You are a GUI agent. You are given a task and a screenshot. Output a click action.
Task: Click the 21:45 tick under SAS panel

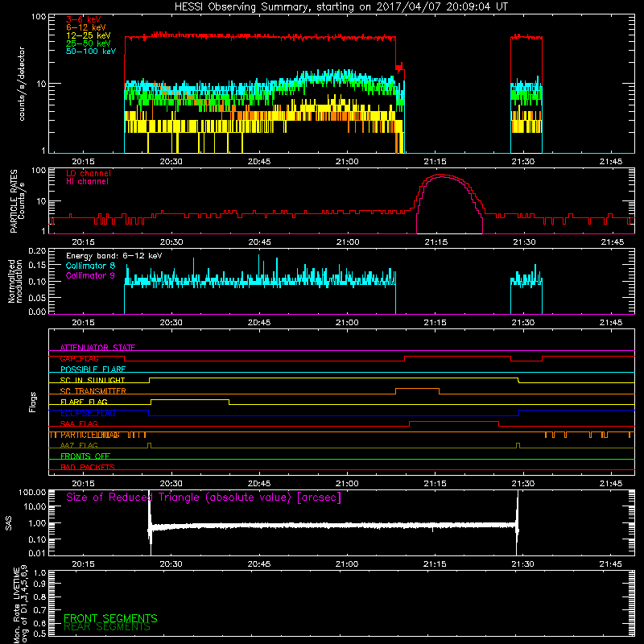(611, 564)
